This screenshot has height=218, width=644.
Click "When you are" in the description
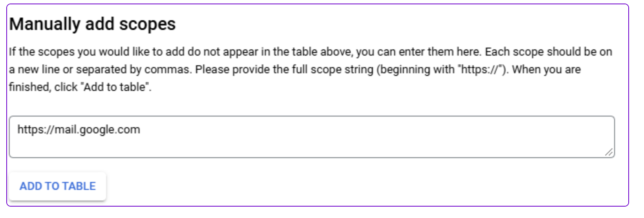click(546, 70)
